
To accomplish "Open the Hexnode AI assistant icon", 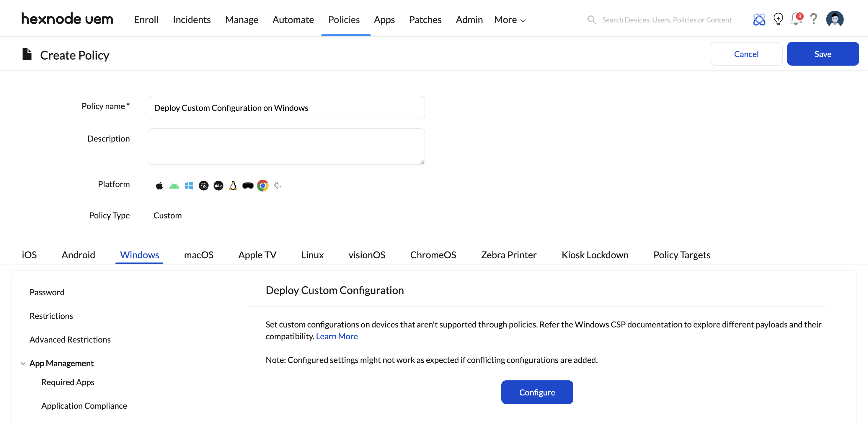I will pyautogui.click(x=759, y=19).
